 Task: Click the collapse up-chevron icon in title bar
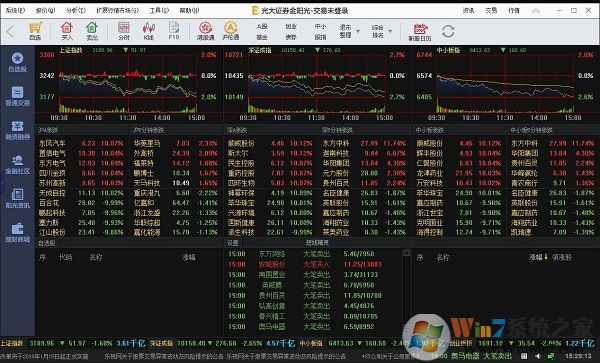536,11
